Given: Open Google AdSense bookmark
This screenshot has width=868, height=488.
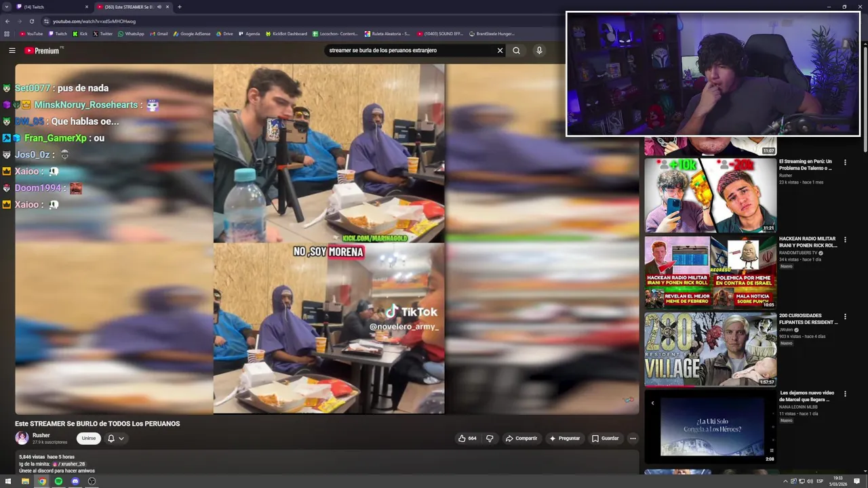Looking at the screenshot, I should click(x=192, y=33).
